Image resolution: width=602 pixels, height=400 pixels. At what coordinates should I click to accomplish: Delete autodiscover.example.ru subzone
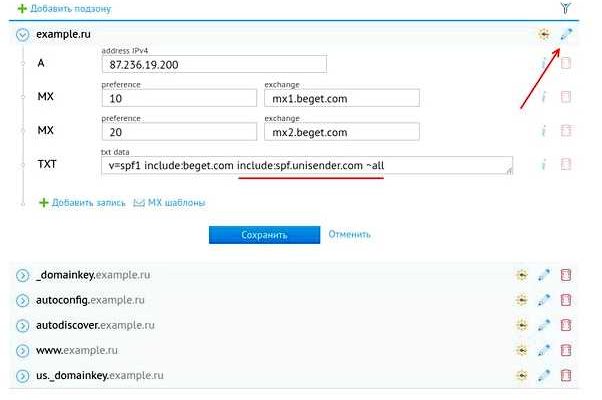[566, 325]
